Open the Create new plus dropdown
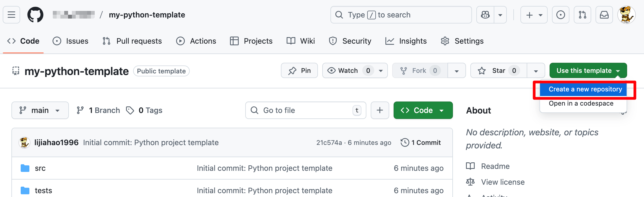644x197 pixels. (534, 15)
